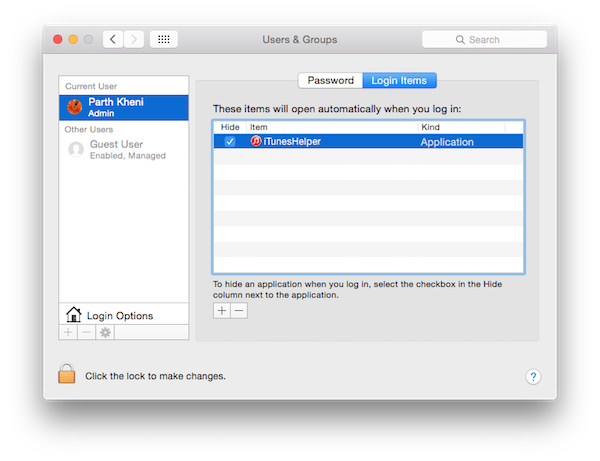Remove a user with the sidebar minus button
Screen dimensions: 600x461
[x=87, y=332]
